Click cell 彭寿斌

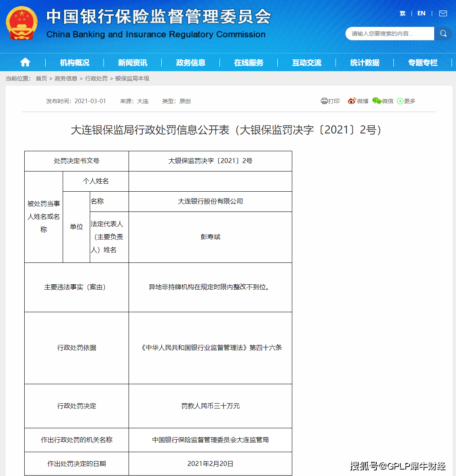(x=210, y=237)
